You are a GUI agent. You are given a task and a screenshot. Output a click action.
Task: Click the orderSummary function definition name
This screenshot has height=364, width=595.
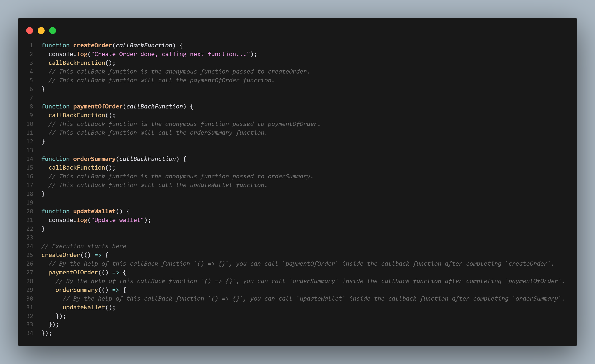94,159
